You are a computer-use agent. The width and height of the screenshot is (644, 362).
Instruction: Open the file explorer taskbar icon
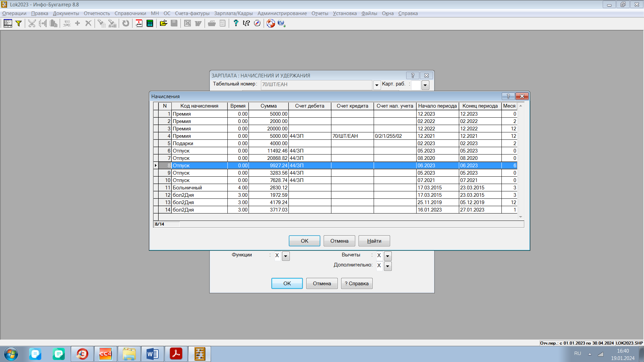[x=129, y=354]
